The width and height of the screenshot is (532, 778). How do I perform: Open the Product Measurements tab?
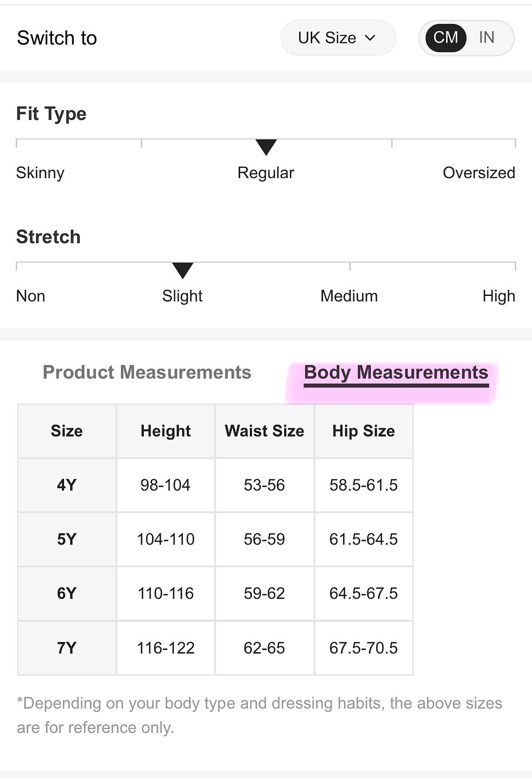[147, 372]
